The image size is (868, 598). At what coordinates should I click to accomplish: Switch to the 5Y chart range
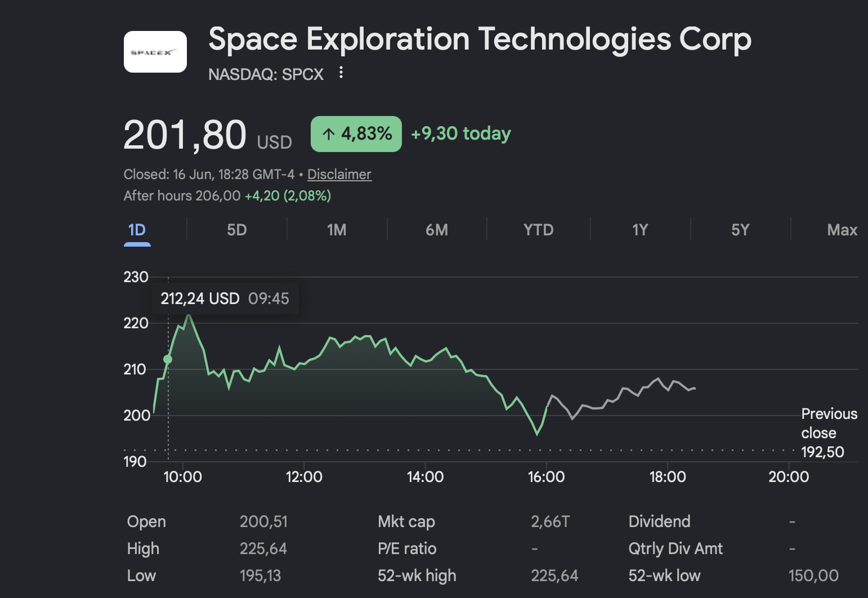[740, 230]
